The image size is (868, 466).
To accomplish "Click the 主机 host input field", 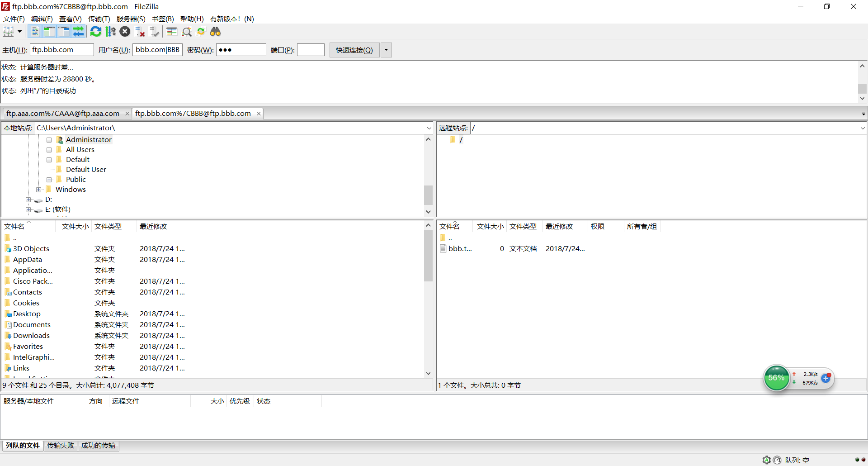I will pos(62,50).
